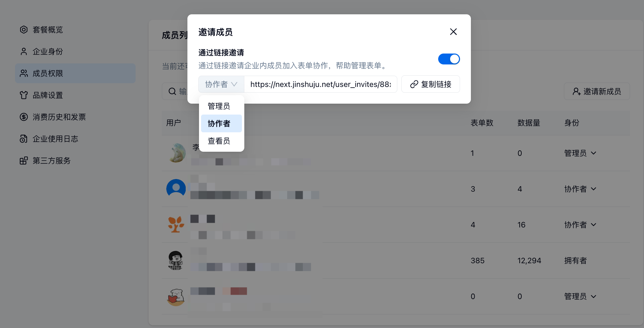
Task: Click the polar bear user avatar
Action: point(177,153)
